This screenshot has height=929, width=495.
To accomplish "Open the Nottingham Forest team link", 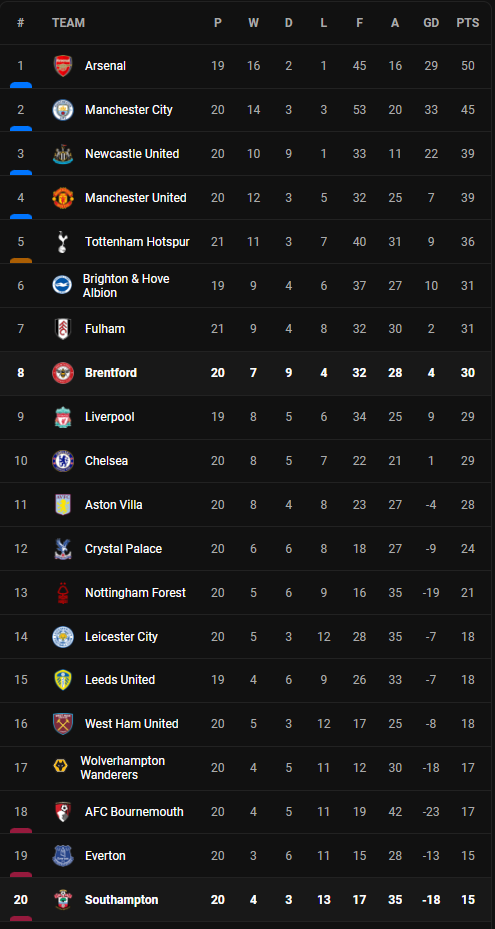I will 135,592.
